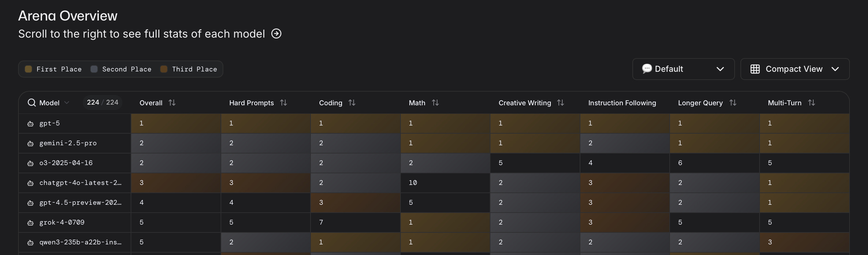868x255 pixels.
Task: Click the Model search field label
Action: (x=49, y=103)
